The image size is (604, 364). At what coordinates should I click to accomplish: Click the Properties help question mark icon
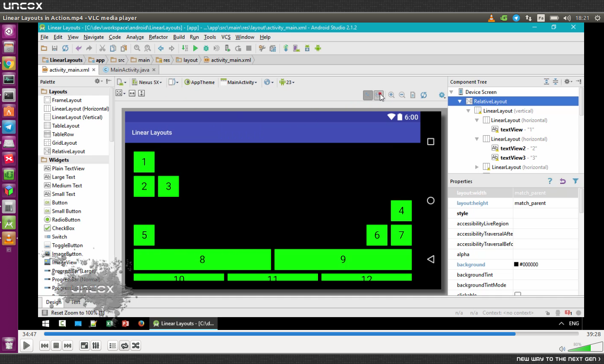[x=550, y=181]
